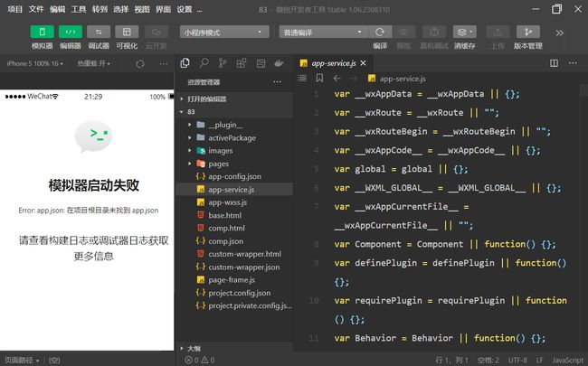Open the 设置 menu
This screenshot has height=366, width=588.
[185, 9]
